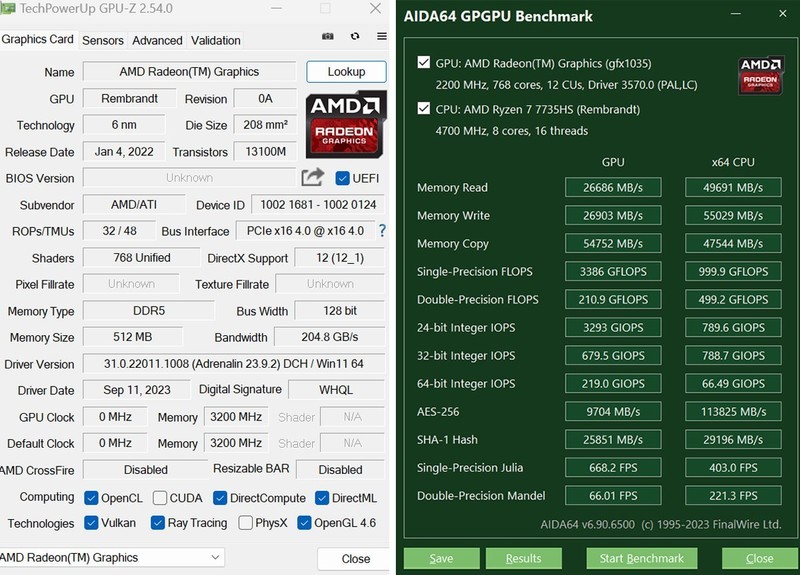Viewport: 800px width, 575px height.
Task: Click the Resizable BAR Disabled value
Action: (x=340, y=469)
